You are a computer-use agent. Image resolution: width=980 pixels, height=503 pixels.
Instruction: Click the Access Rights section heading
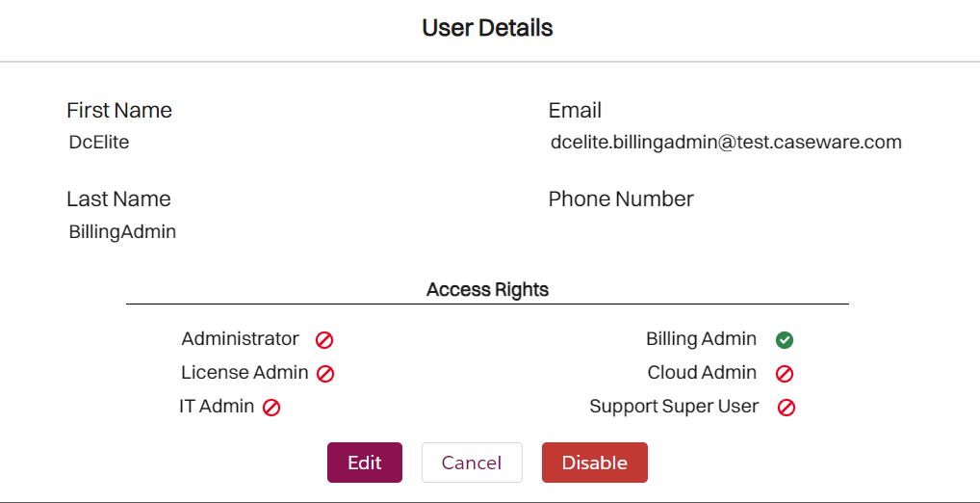[x=487, y=289]
